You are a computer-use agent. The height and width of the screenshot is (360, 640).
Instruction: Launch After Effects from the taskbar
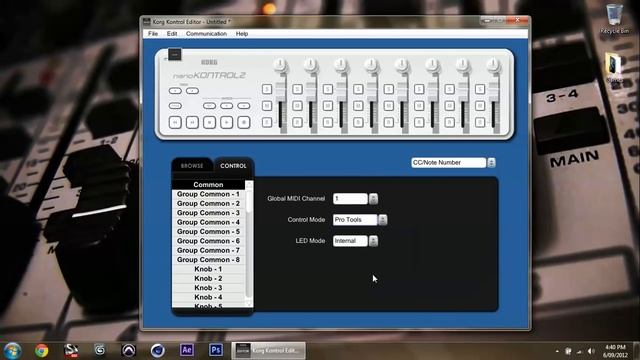coord(187,350)
